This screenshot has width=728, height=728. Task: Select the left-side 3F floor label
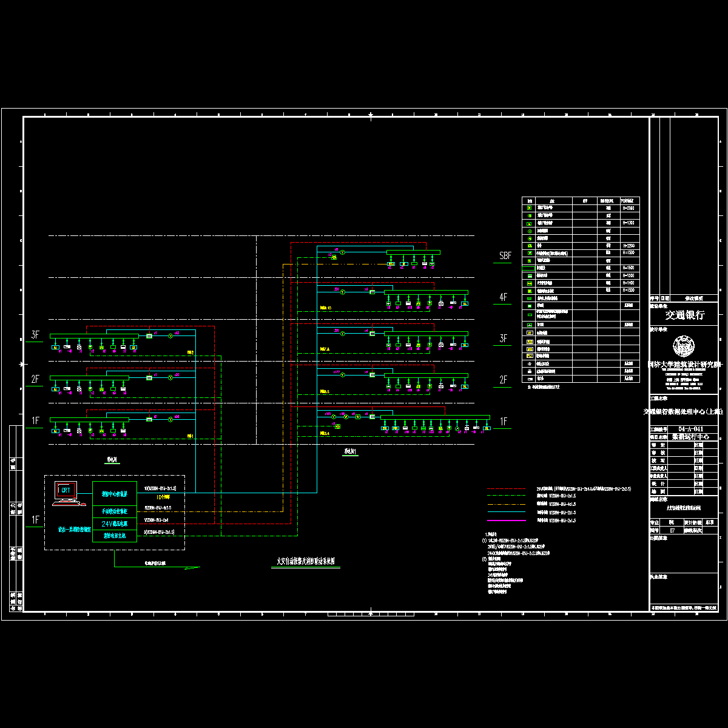(x=35, y=334)
